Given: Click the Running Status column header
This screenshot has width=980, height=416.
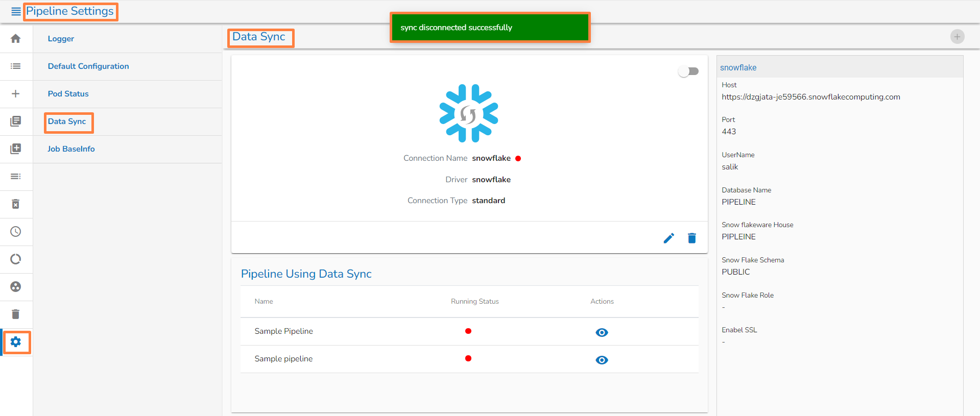Looking at the screenshot, I should click(475, 302).
